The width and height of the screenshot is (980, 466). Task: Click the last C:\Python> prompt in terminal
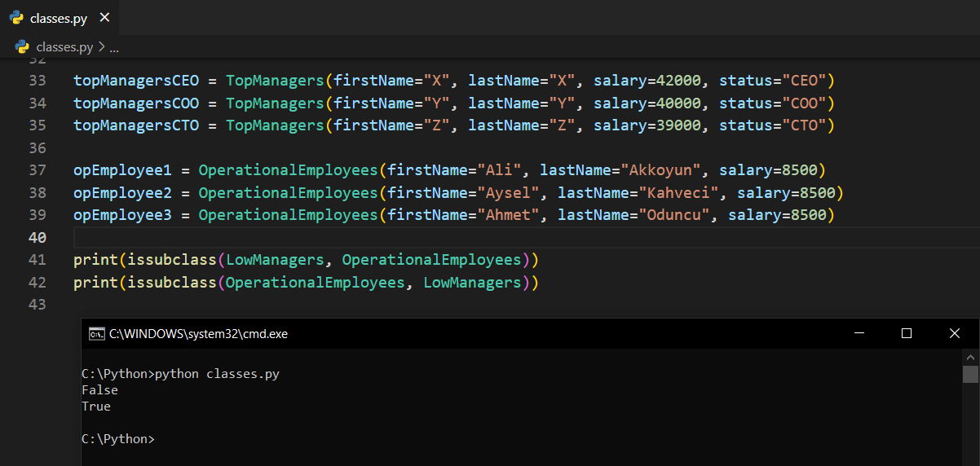tap(117, 438)
